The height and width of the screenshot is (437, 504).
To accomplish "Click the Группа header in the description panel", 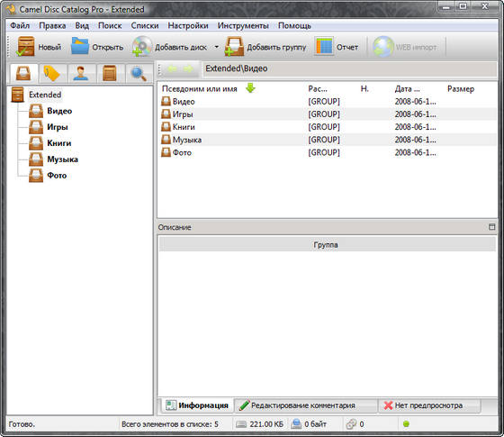I will click(x=328, y=244).
